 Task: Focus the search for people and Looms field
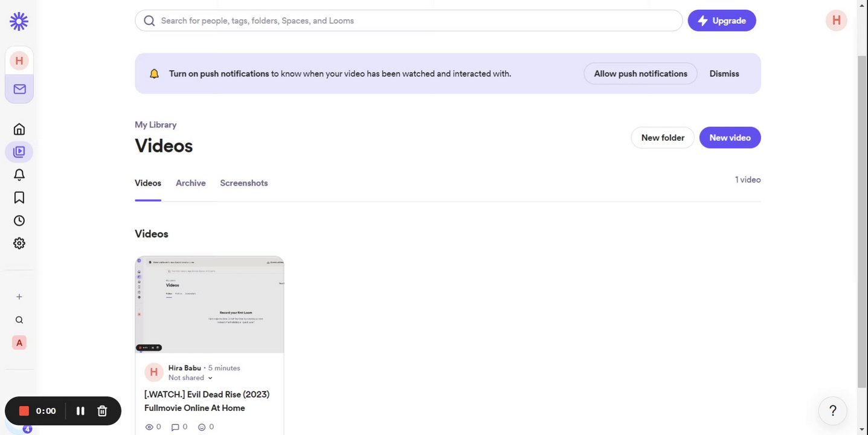click(x=408, y=21)
